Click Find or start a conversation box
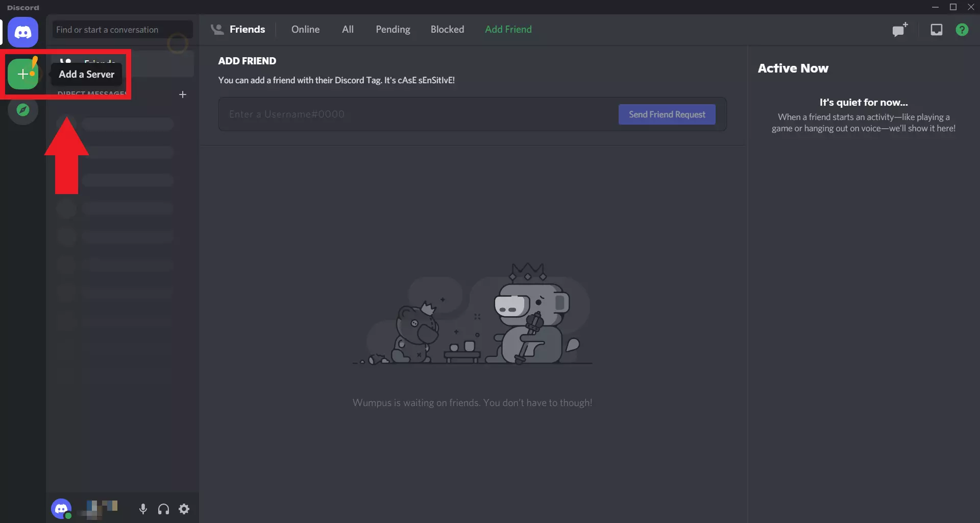 [122, 30]
